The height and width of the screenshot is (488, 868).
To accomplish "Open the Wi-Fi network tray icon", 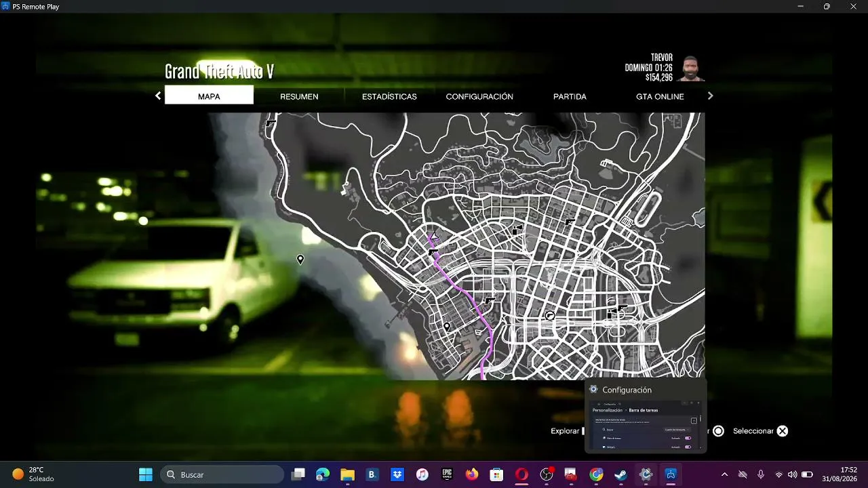I will pyautogui.click(x=778, y=474).
